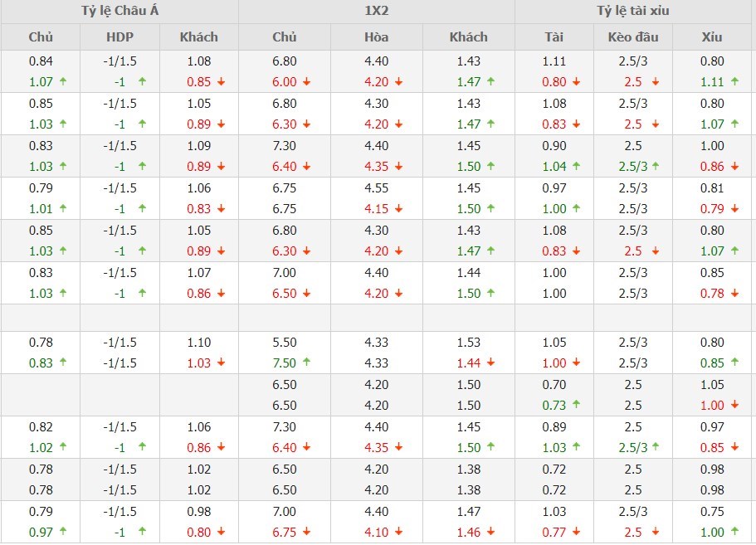Select the 1X2 header tab
This screenshot has height=545, width=756.
pos(377,11)
